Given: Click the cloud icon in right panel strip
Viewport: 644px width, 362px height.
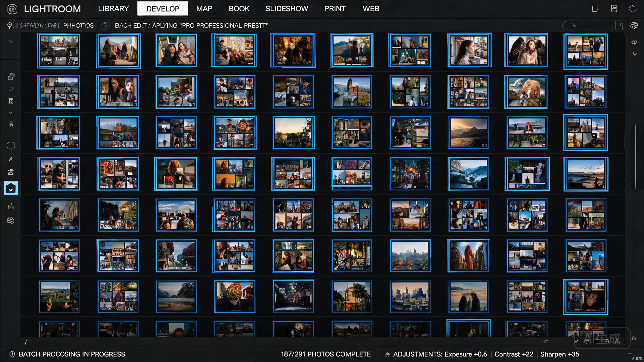Looking at the screenshot, I should [634, 42].
